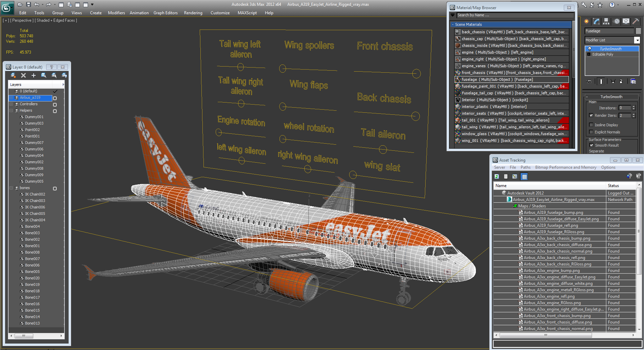The image size is (644, 350).
Task: Click the Undo arrow icon
Action: click(36, 4)
